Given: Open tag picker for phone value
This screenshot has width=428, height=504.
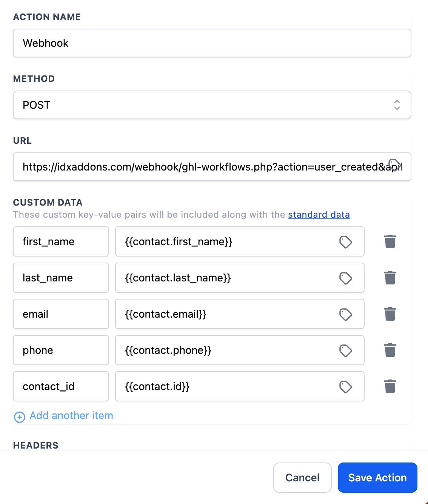Looking at the screenshot, I should click(x=345, y=350).
